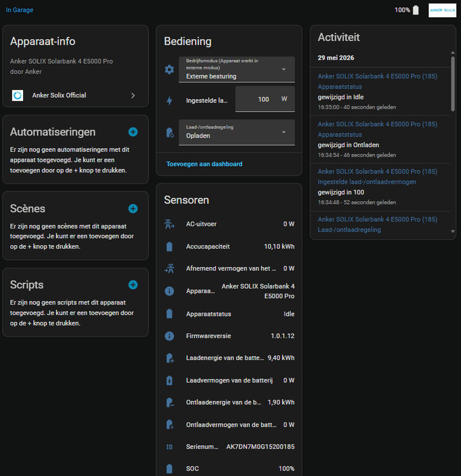
Task: Open the Bedrijfsmodus Externe besturing dropdown
Action: click(237, 70)
